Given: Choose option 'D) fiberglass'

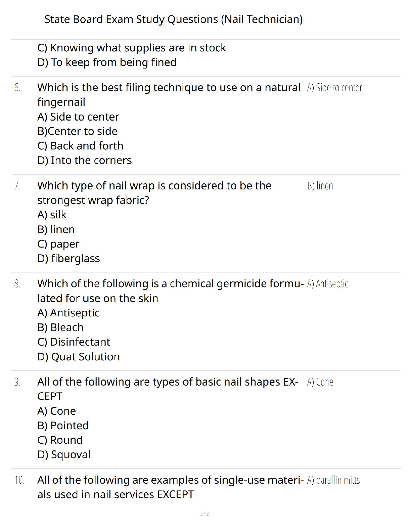Looking at the screenshot, I should pos(69,258).
